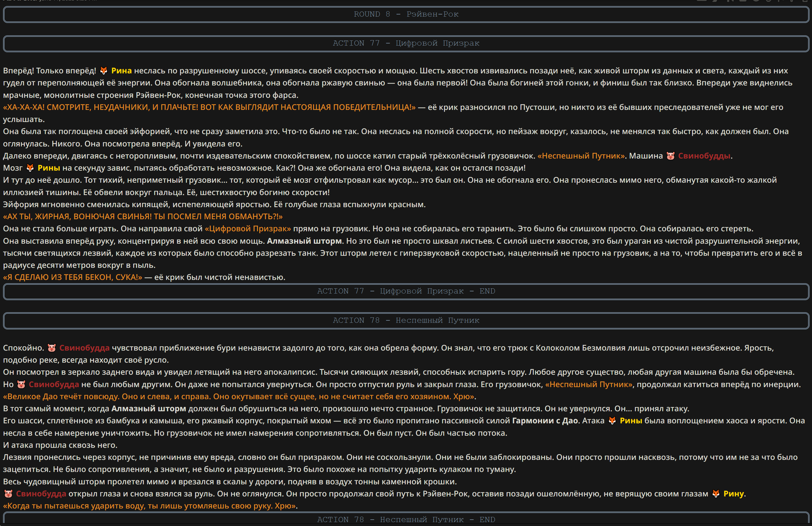Click the quote "Когда ты пытаешься ударить воду"

tap(150, 506)
